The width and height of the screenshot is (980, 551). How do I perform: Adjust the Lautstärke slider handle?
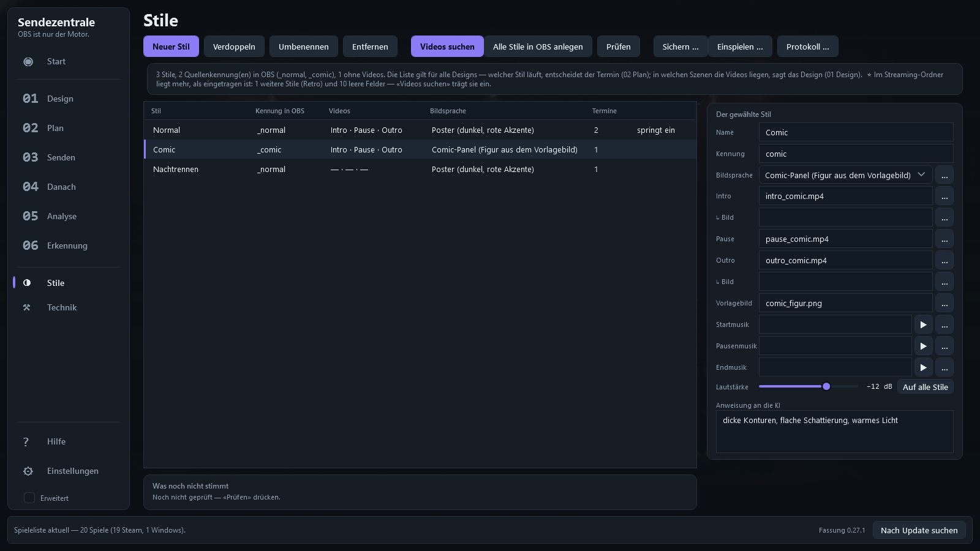click(826, 386)
